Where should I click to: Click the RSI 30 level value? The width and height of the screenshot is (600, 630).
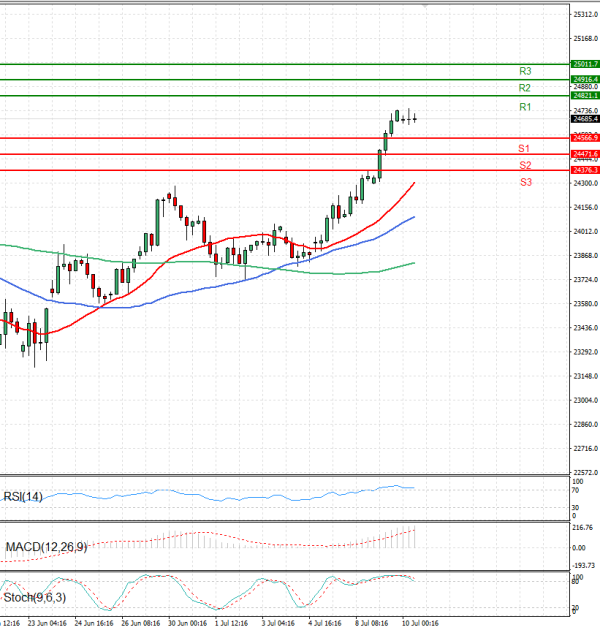[x=575, y=508]
